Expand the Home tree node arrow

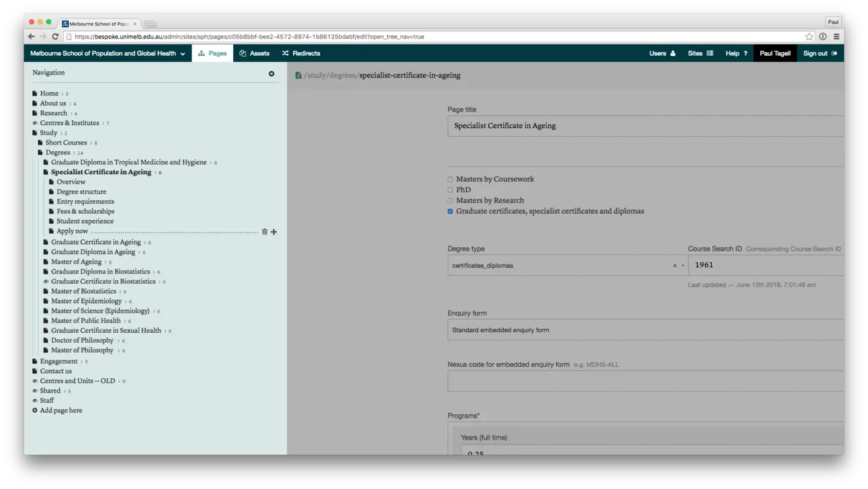(x=63, y=94)
